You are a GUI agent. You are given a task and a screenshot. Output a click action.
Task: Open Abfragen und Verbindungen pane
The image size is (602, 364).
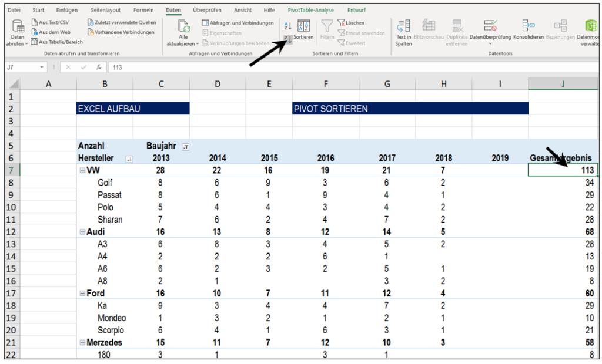pos(238,23)
